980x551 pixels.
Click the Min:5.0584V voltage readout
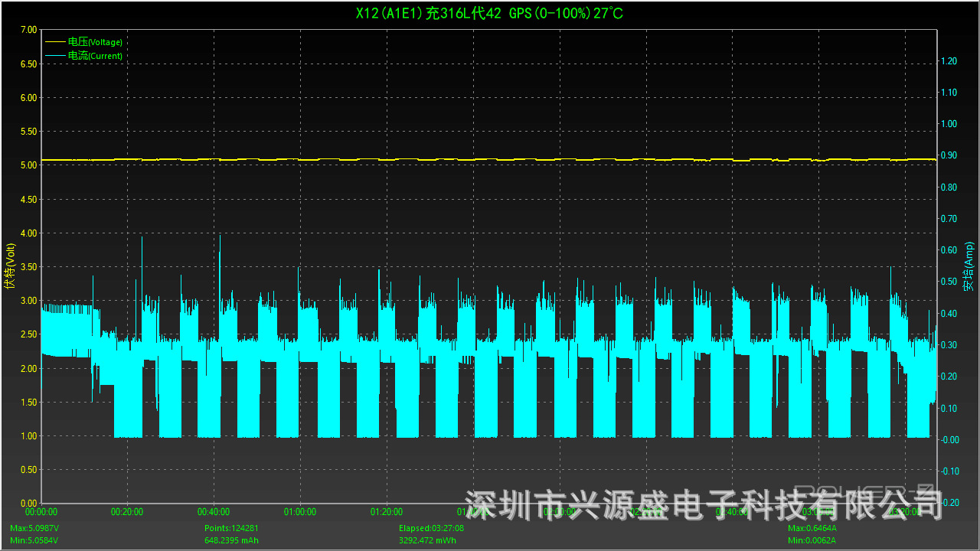(34, 540)
